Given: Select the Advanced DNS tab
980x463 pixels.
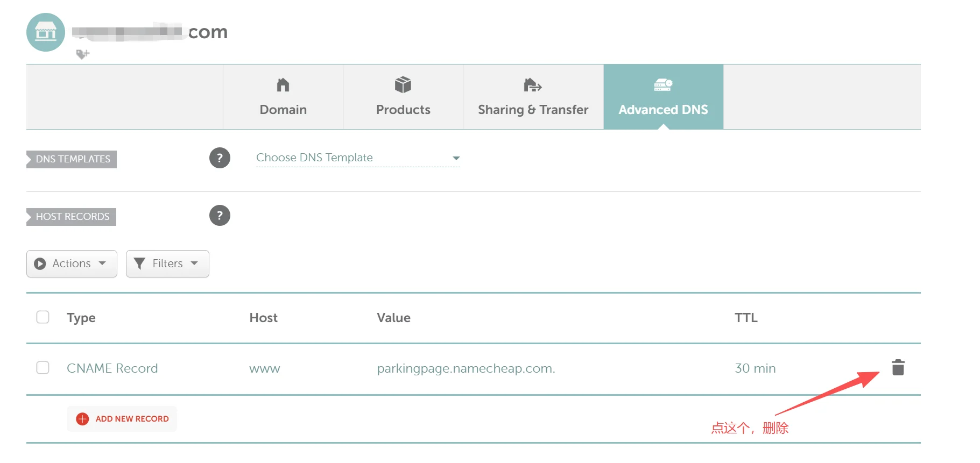Looking at the screenshot, I should tap(664, 97).
